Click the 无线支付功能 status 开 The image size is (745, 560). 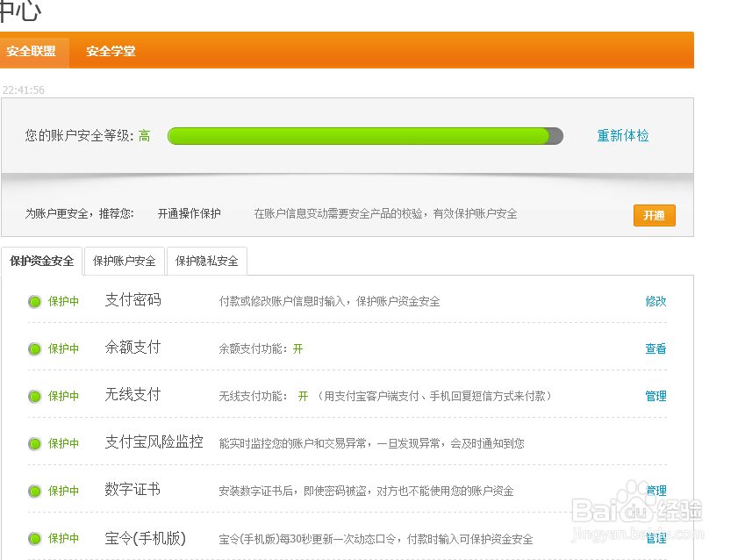click(x=303, y=396)
